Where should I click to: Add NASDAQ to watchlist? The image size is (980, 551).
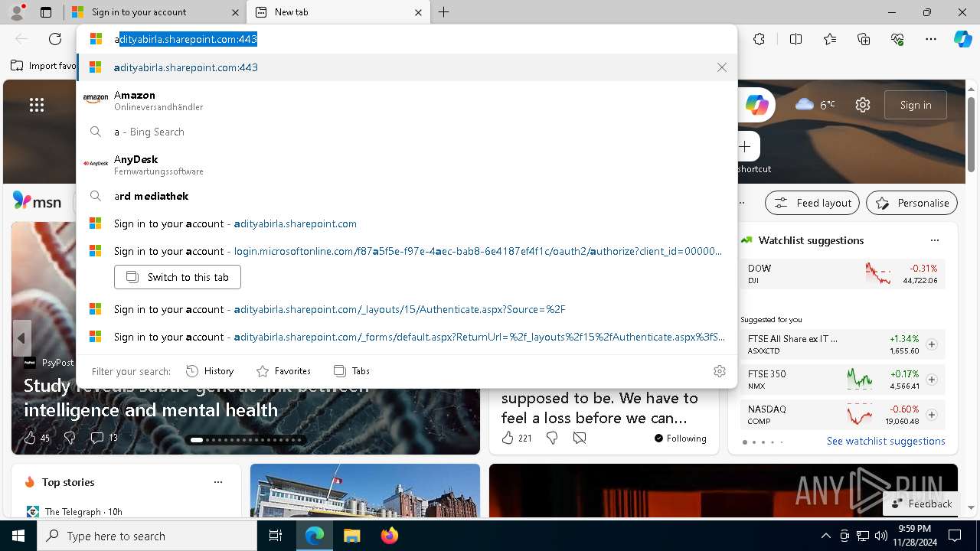[931, 415]
